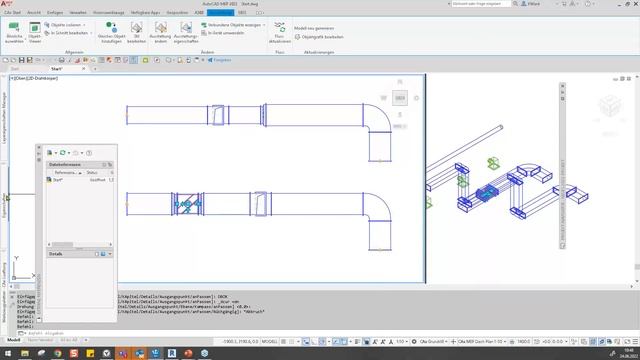Switch to the Start* drawing tab

57,69
